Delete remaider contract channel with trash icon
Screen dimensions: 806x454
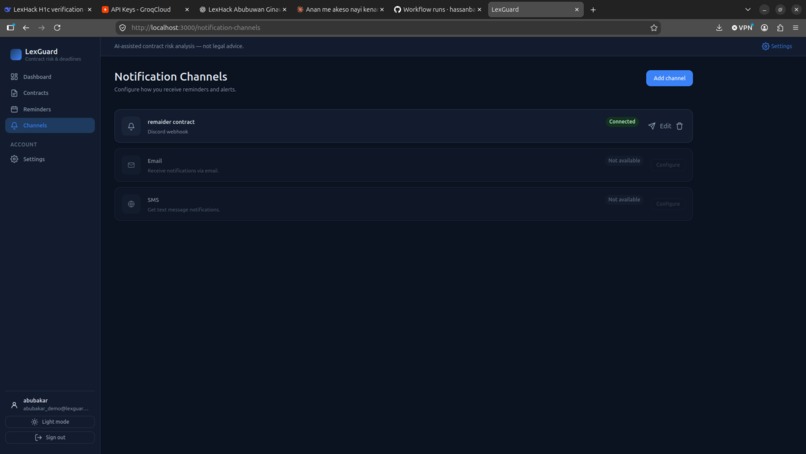point(679,126)
